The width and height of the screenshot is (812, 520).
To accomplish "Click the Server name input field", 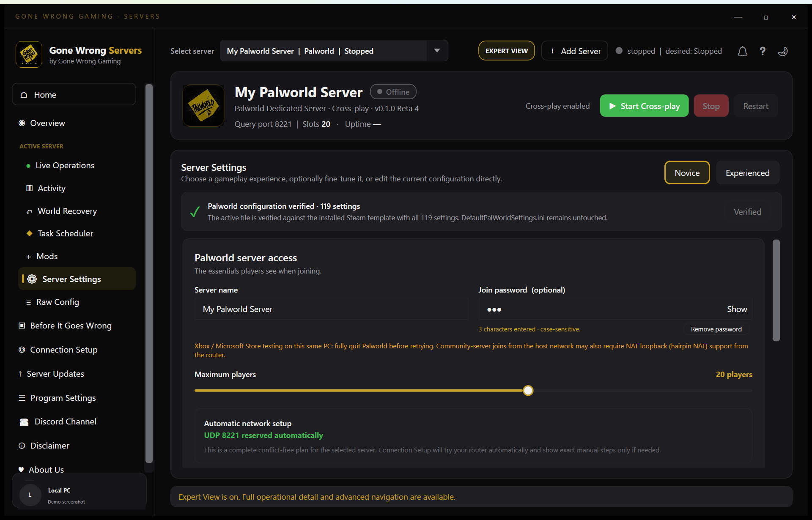I will click(331, 309).
